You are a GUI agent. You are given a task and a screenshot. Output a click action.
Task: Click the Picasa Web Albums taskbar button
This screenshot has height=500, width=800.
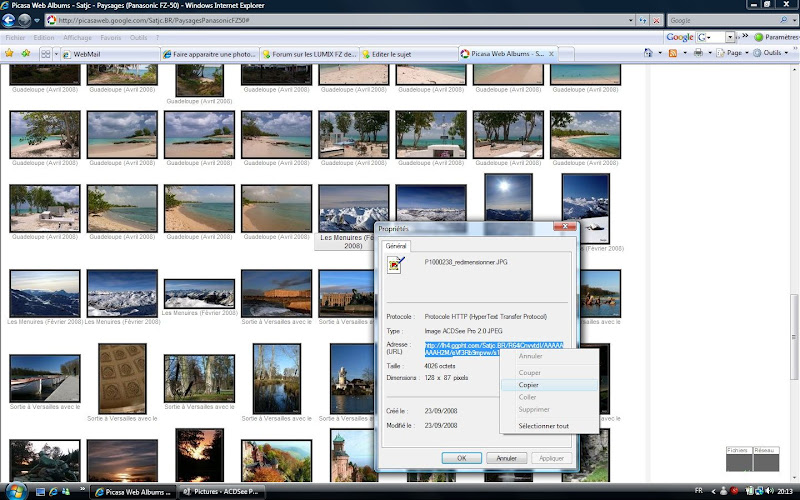(x=133, y=492)
